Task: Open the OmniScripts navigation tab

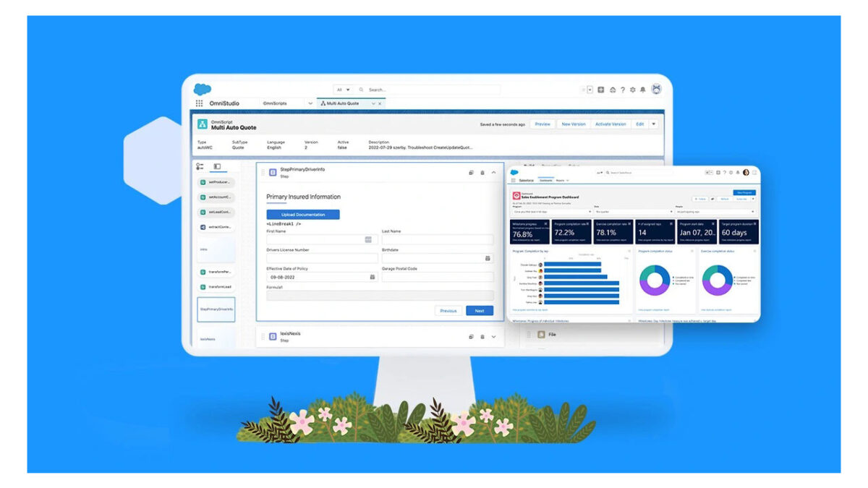Action: (275, 103)
